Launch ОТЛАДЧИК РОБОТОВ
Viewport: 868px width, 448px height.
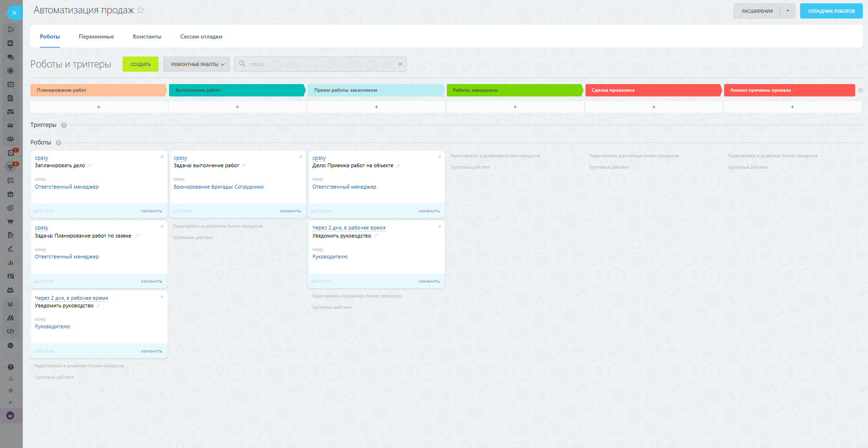tap(831, 11)
